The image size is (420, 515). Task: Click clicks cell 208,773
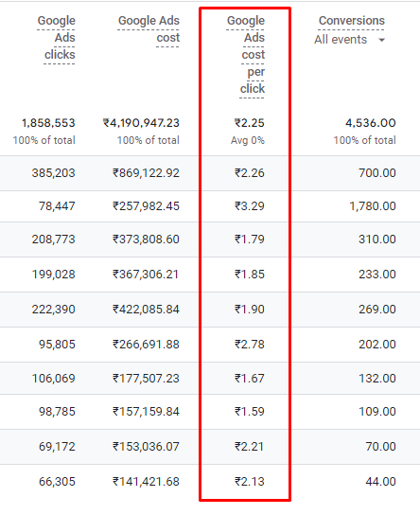click(54, 240)
